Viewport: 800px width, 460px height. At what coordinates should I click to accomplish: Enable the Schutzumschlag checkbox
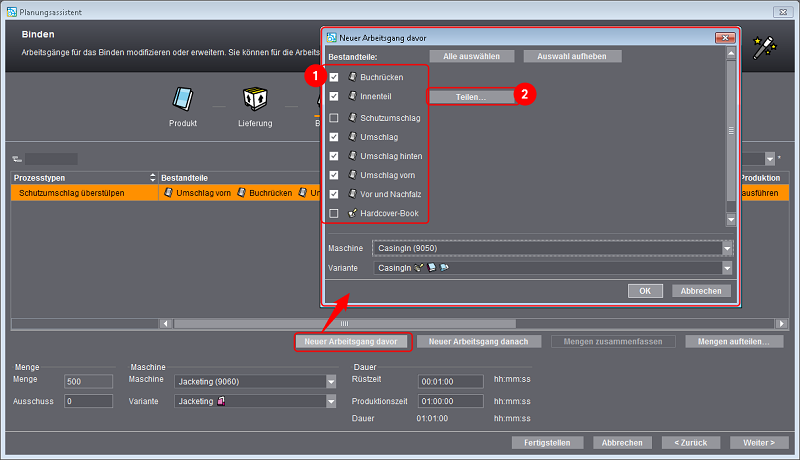coord(334,117)
